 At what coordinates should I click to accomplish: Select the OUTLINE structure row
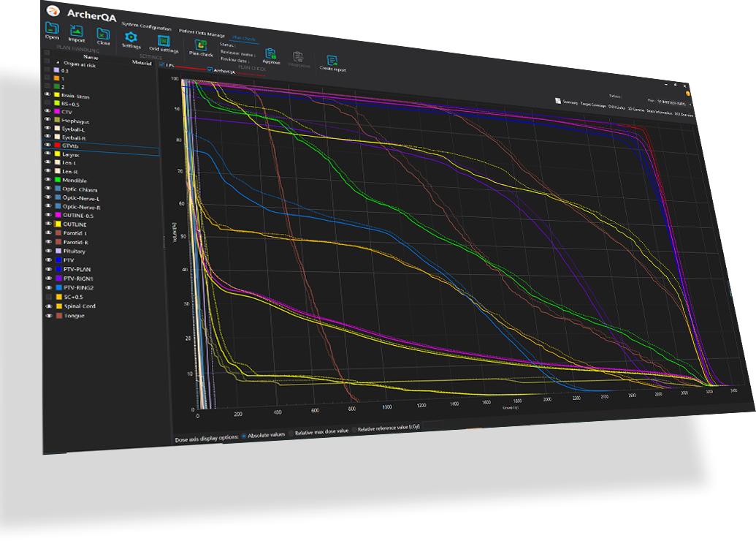tap(102, 224)
